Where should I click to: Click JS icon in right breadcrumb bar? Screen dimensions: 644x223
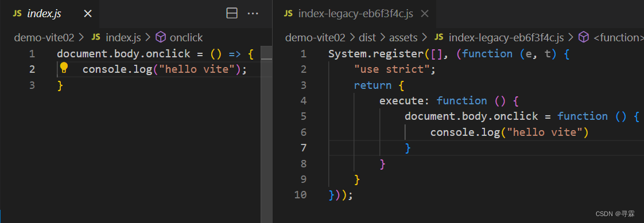click(439, 38)
